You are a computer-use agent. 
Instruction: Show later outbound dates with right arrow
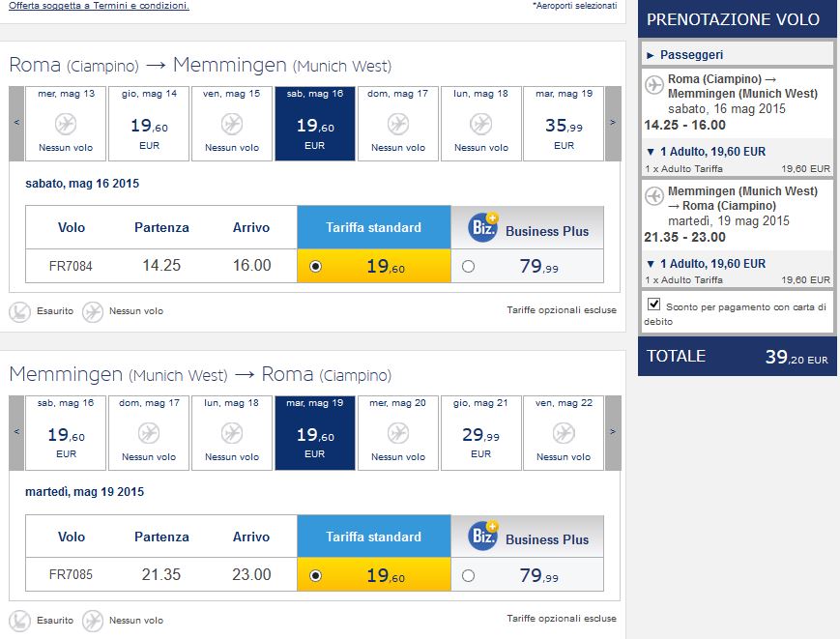coord(612,123)
